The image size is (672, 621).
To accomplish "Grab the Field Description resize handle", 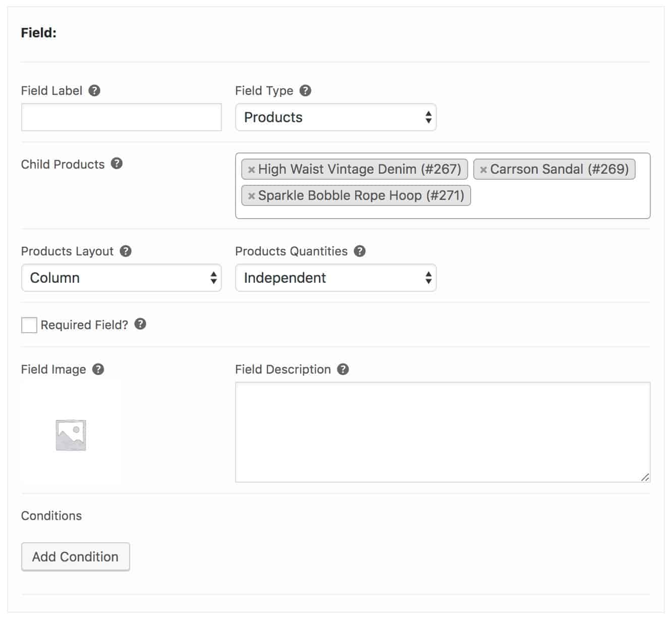I will [x=645, y=477].
